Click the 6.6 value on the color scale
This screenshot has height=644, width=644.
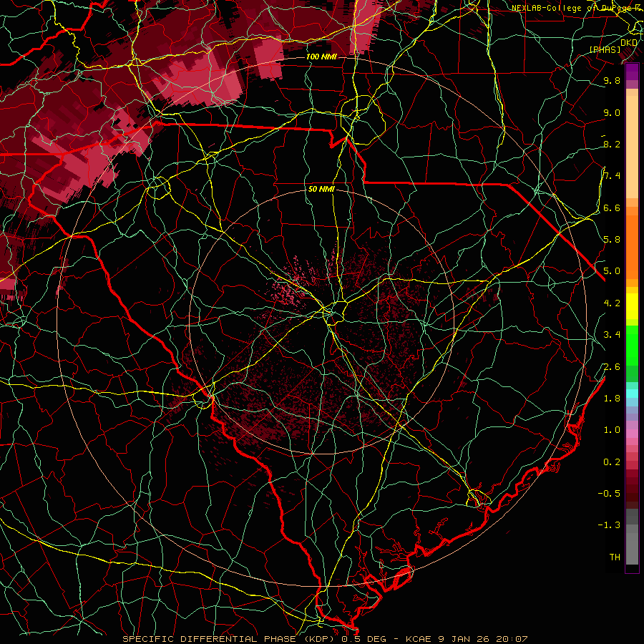click(612, 208)
